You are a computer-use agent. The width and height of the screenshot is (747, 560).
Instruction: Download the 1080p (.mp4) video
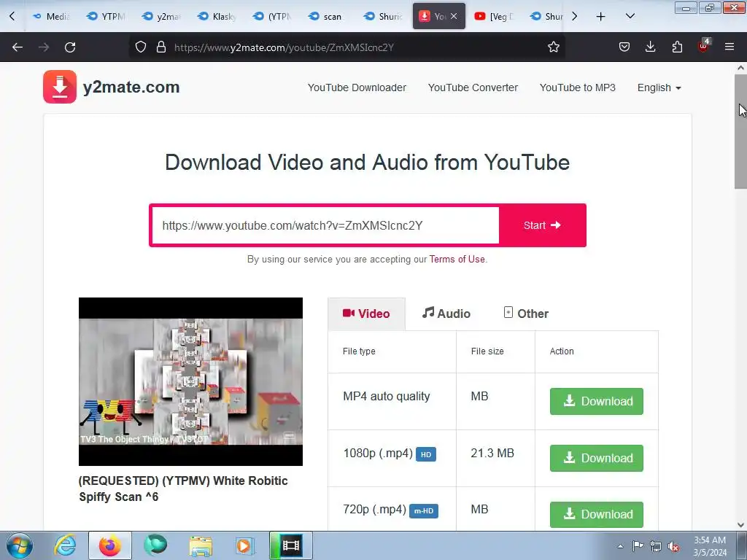tap(597, 458)
